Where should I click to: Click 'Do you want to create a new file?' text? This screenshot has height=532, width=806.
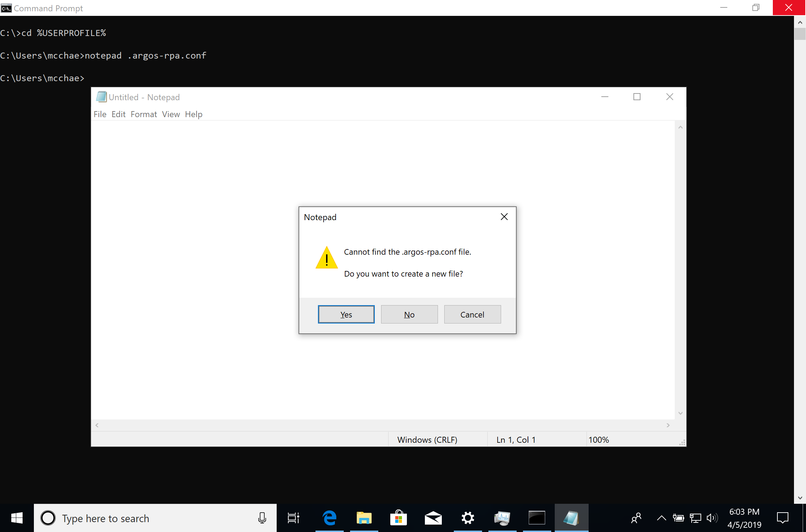tap(403, 274)
